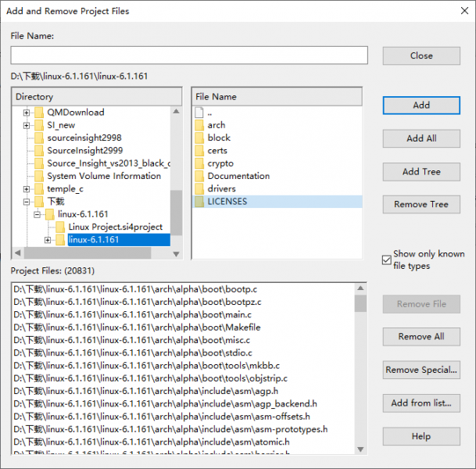Click the crypto folder icon

[199, 163]
